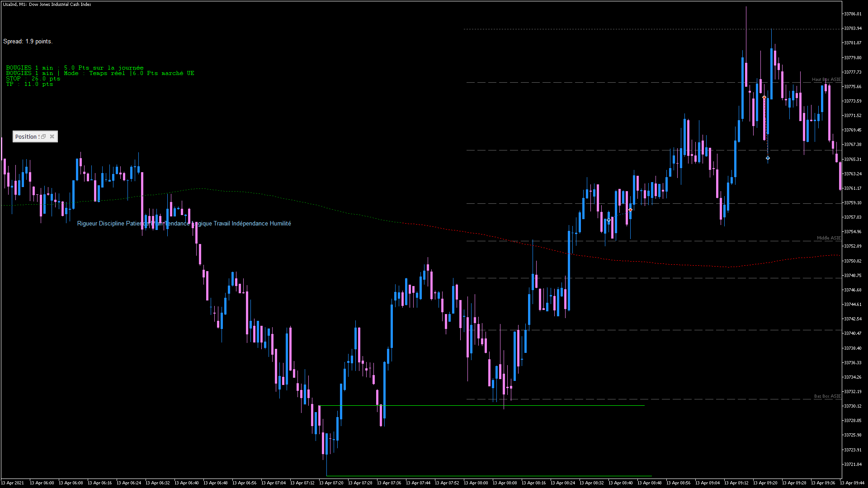The image size is (868, 488).
Task: Click the red close arrow marker near 08:40
Action: point(630,210)
